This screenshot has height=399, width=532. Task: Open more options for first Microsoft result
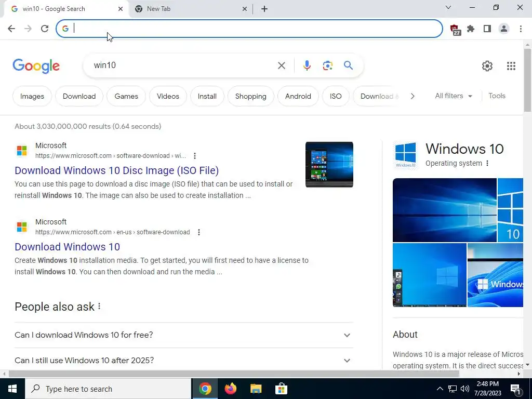(195, 156)
